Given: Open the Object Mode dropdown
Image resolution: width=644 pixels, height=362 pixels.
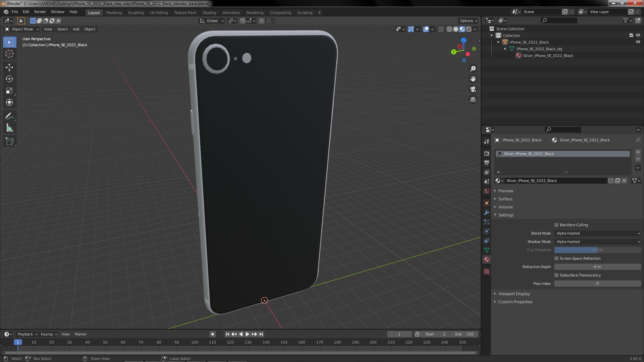Looking at the screenshot, I should [22, 29].
